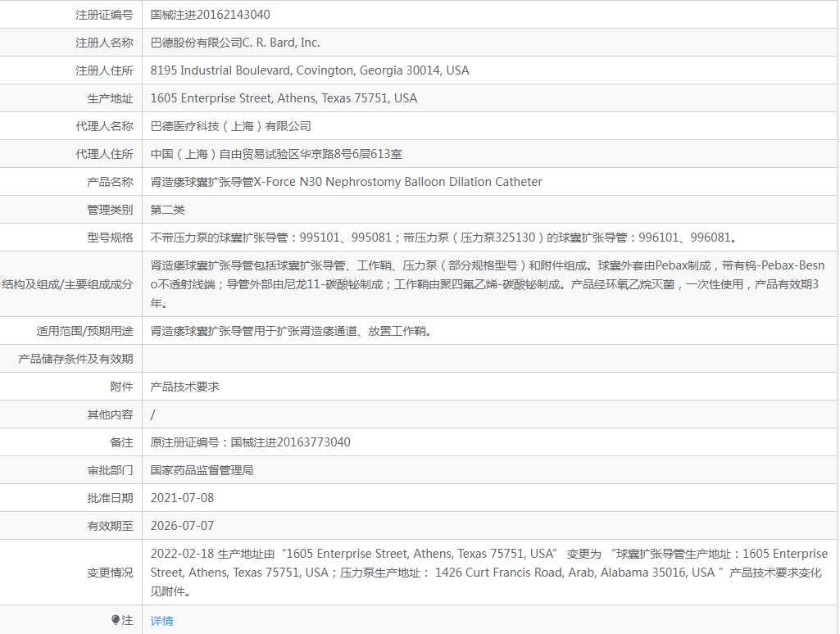Image resolution: width=840 pixels, height=634 pixels.
Task: Select expiry date 2026-07-07
Action: click(182, 526)
